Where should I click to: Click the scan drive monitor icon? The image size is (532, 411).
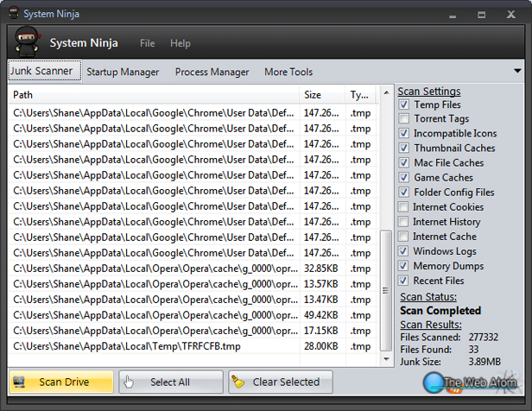click(x=23, y=383)
